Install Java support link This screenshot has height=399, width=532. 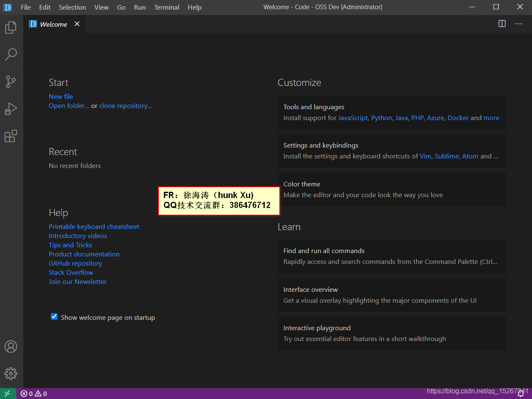(x=402, y=118)
